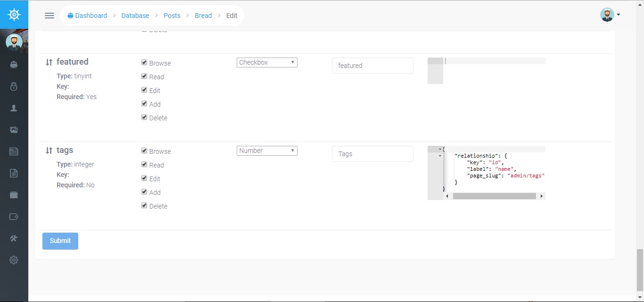Open tag-shaped icon in sidebar
Image resolution: width=644 pixels, height=302 pixels.
(14, 217)
